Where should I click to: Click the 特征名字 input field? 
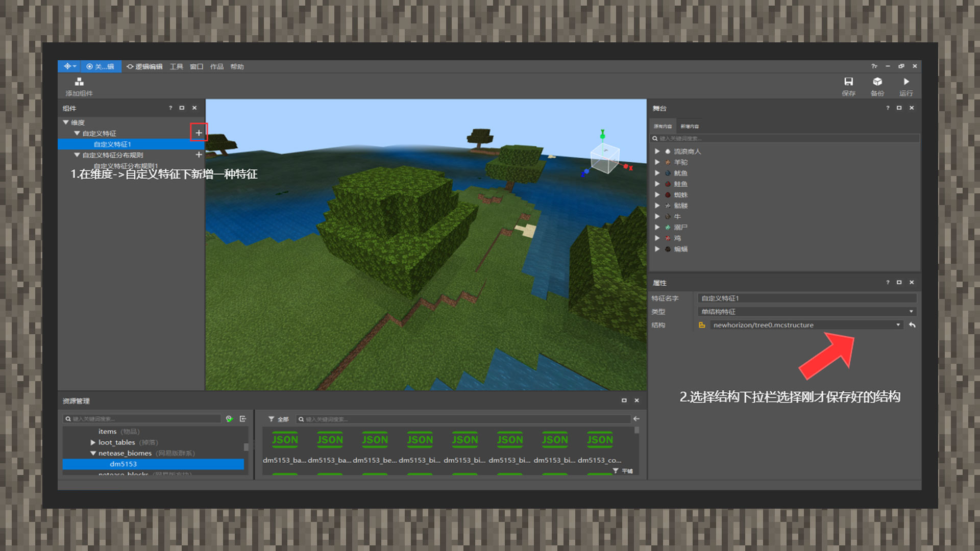click(x=807, y=298)
